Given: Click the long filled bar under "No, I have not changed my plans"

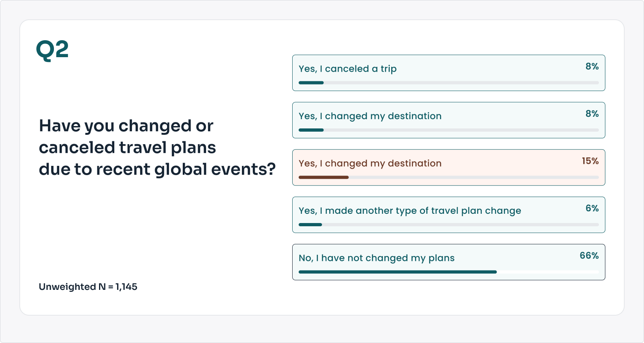Looking at the screenshot, I should coord(398,272).
